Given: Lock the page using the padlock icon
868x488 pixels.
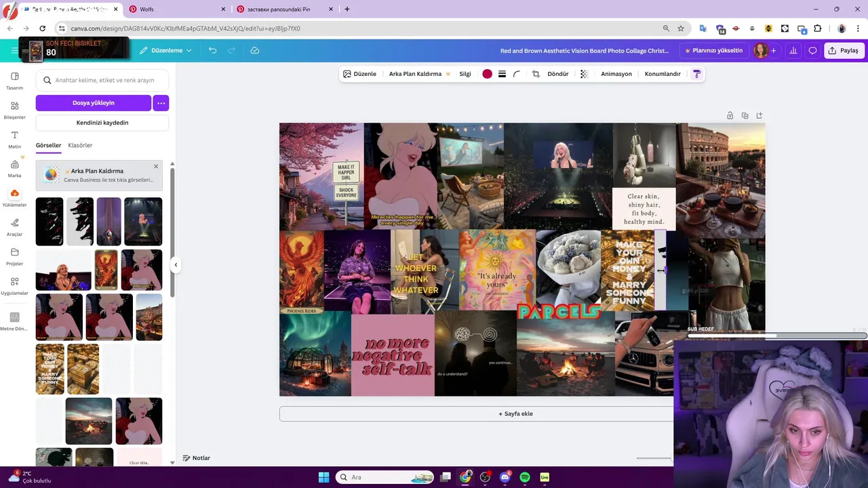Looking at the screenshot, I should coord(730,115).
